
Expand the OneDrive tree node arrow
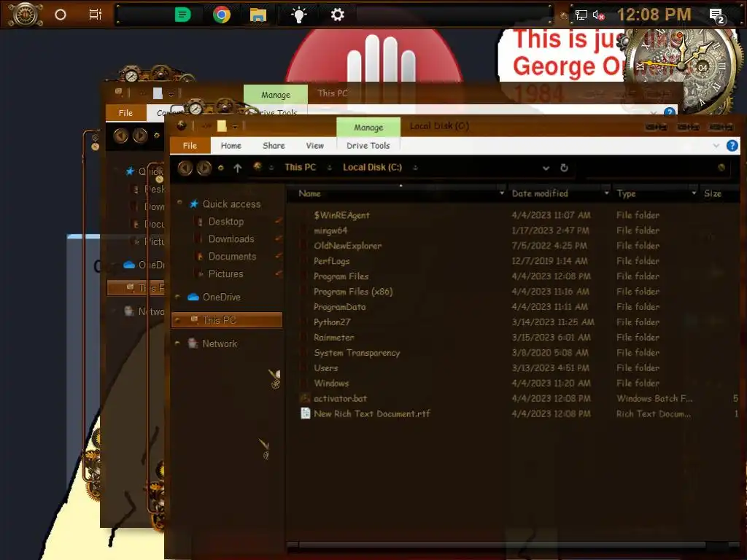tap(178, 297)
